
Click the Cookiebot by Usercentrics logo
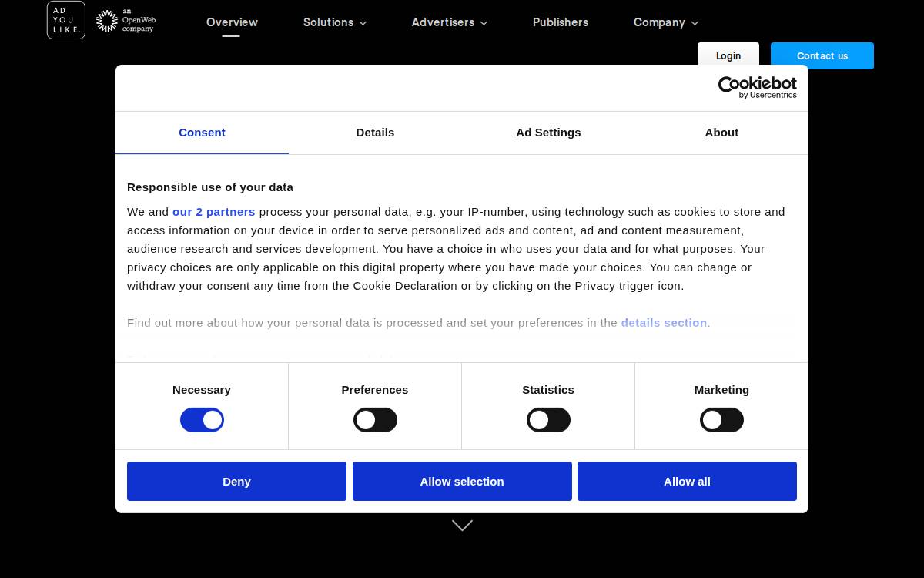(757, 87)
